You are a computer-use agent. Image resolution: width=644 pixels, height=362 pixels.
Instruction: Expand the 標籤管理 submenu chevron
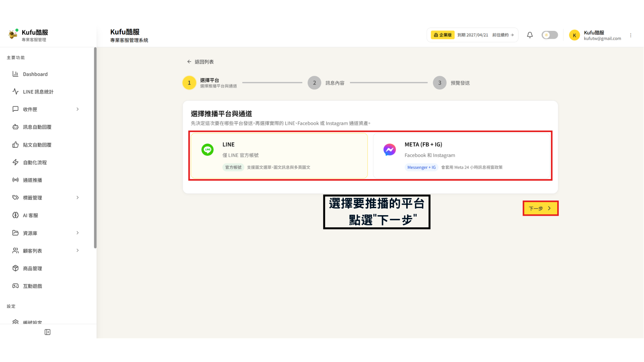(x=77, y=197)
